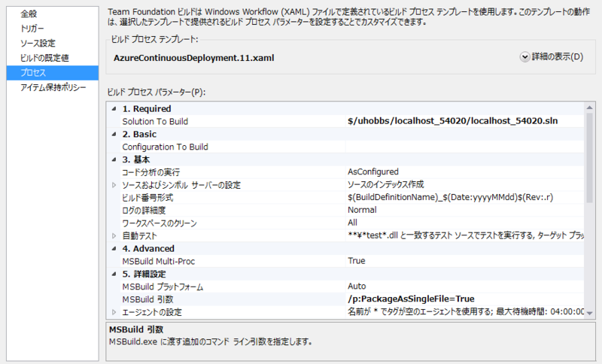Click the MSBuild プラットフォーム label
Viewport: 602px width, 364px height.
tap(163, 287)
